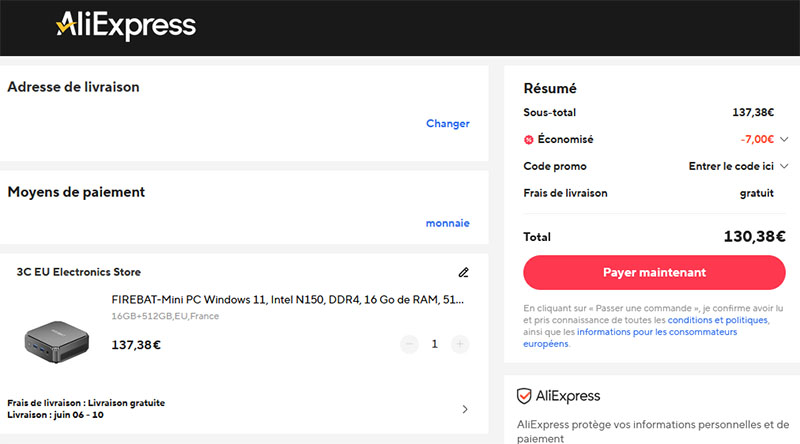
Task: Click the 3C EU Electronics Store name
Action: click(x=79, y=272)
